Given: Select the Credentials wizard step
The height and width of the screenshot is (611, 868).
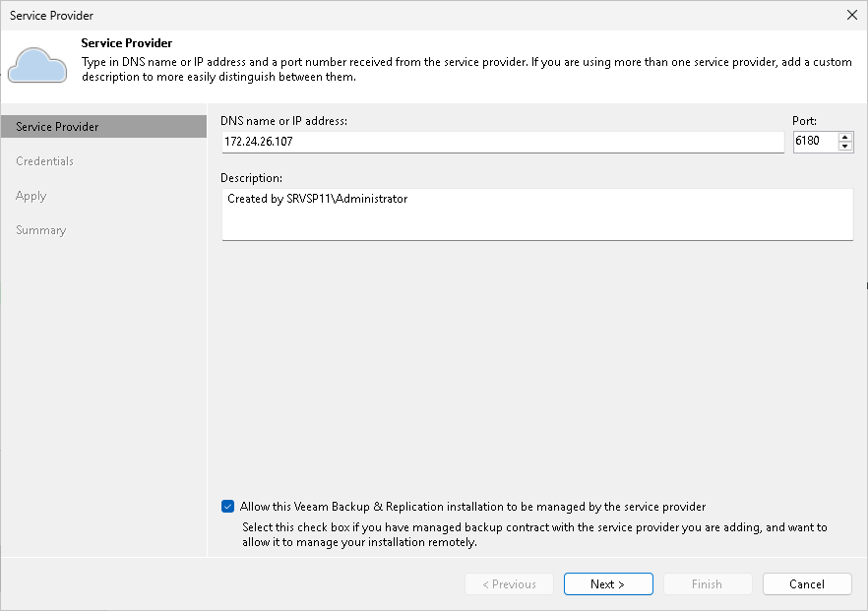Looking at the screenshot, I should pyautogui.click(x=46, y=160).
